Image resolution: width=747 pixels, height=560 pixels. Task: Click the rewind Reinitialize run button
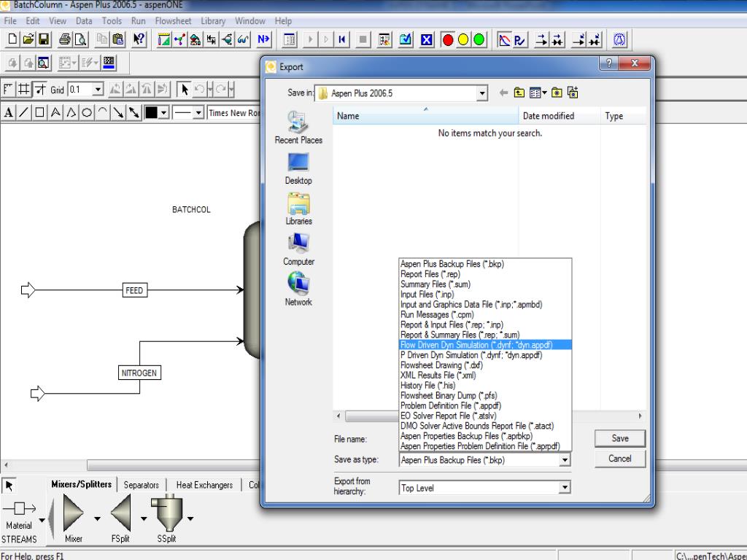(341, 39)
